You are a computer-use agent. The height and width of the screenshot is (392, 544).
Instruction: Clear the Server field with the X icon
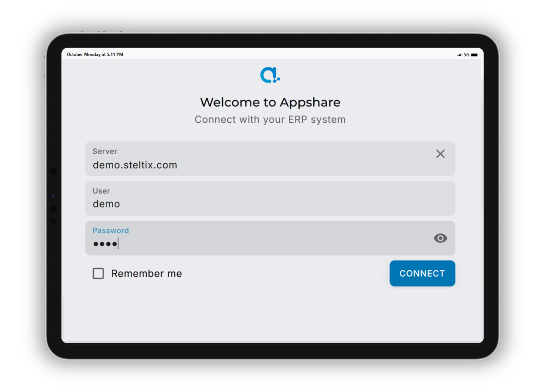click(440, 154)
